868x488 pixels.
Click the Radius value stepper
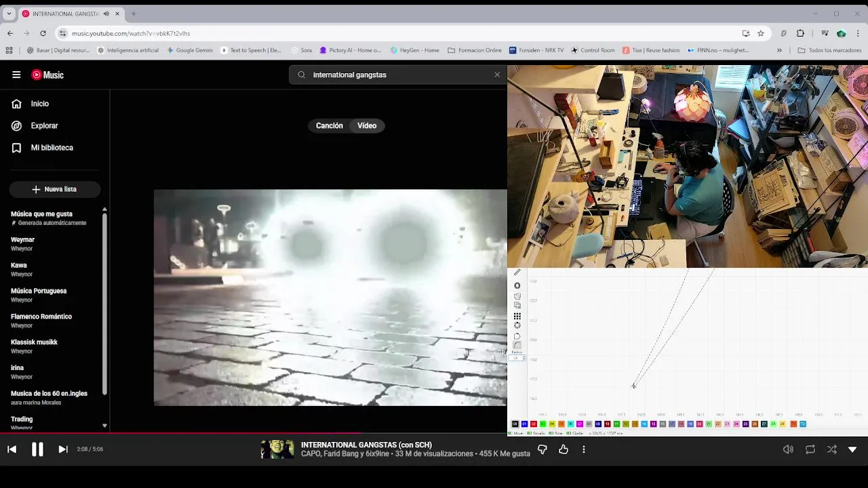click(x=524, y=358)
